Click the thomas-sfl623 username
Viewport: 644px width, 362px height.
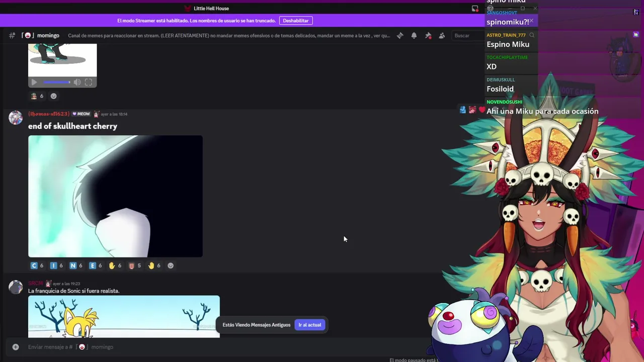pos(49,114)
